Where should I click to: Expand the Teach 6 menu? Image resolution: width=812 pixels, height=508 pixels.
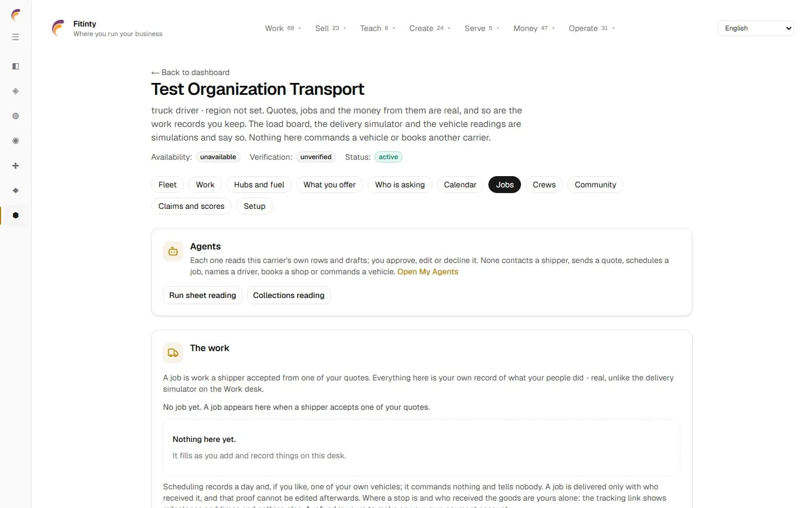(x=377, y=28)
